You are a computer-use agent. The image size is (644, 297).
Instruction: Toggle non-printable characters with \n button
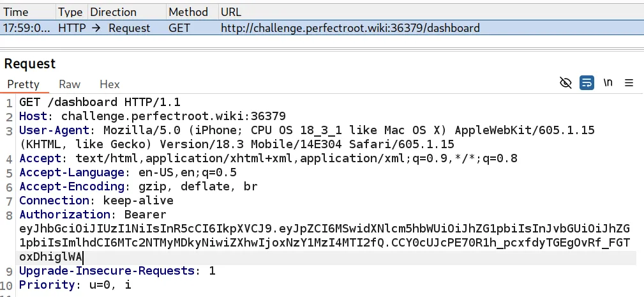pos(608,83)
